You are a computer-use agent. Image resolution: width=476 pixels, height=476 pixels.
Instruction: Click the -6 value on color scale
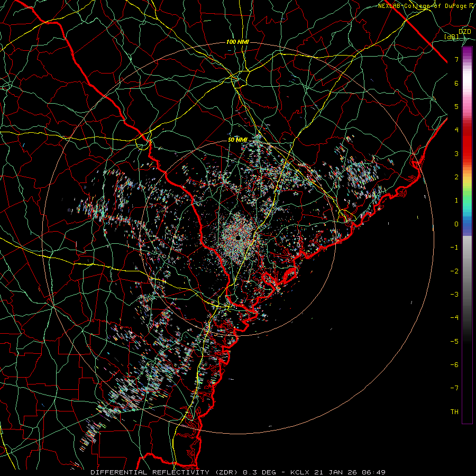pos(454,365)
